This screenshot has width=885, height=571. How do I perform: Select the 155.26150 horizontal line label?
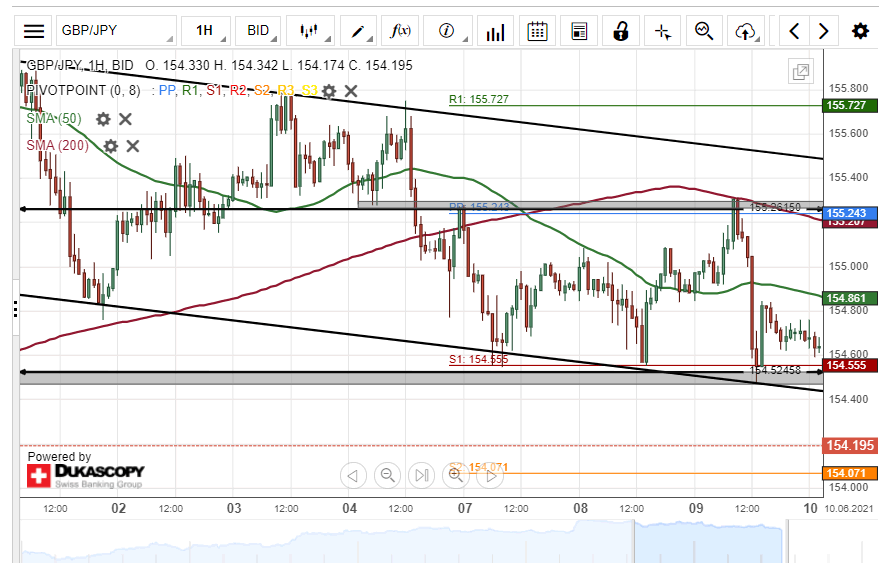[775, 207]
